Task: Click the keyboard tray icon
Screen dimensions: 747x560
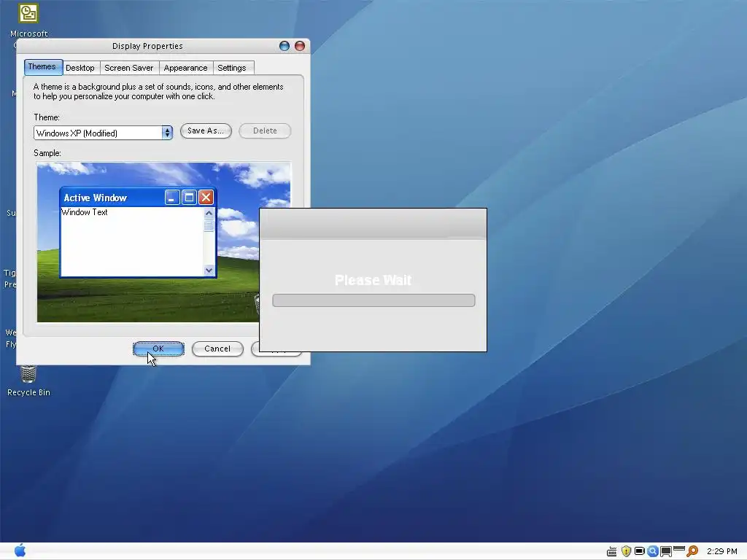Action: pyautogui.click(x=612, y=551)
